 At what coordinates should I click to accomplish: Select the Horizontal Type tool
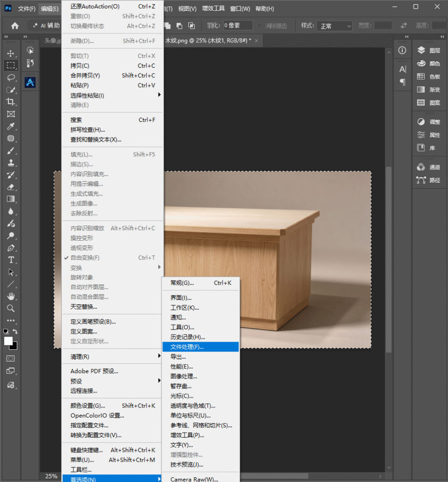(11, 260)
